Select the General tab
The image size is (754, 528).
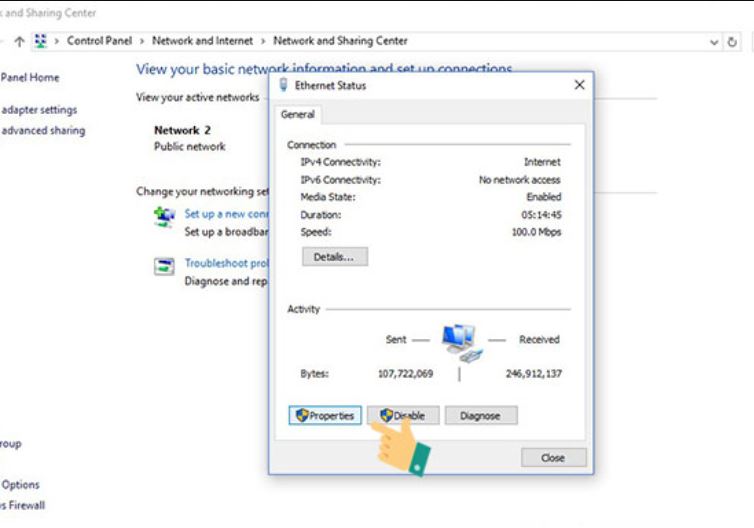[297, 114]
